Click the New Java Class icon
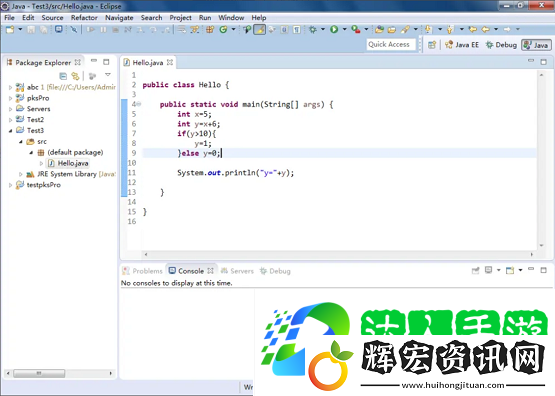 223,29
